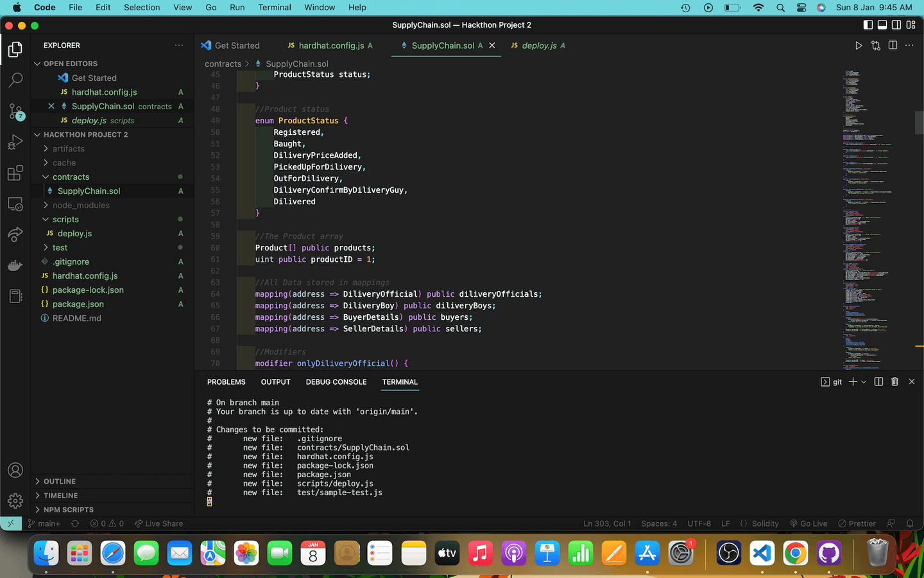Open Google Chrome from the Dock
Screen dimensions: 924x578
[796, 553]
